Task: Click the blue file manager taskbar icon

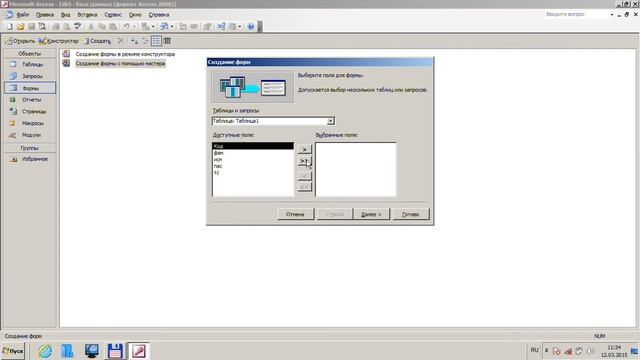Action: 68,351
